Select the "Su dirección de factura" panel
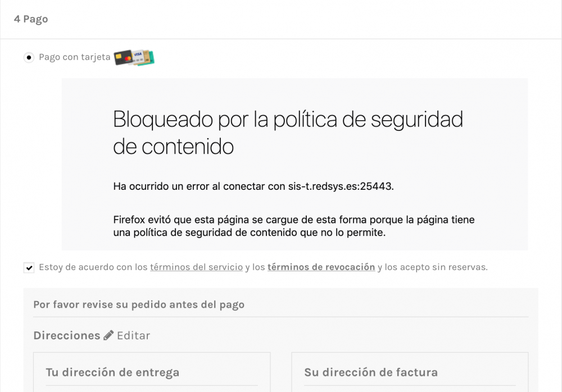The height and width of the screenshot is (392, 562). coord(409,372)
